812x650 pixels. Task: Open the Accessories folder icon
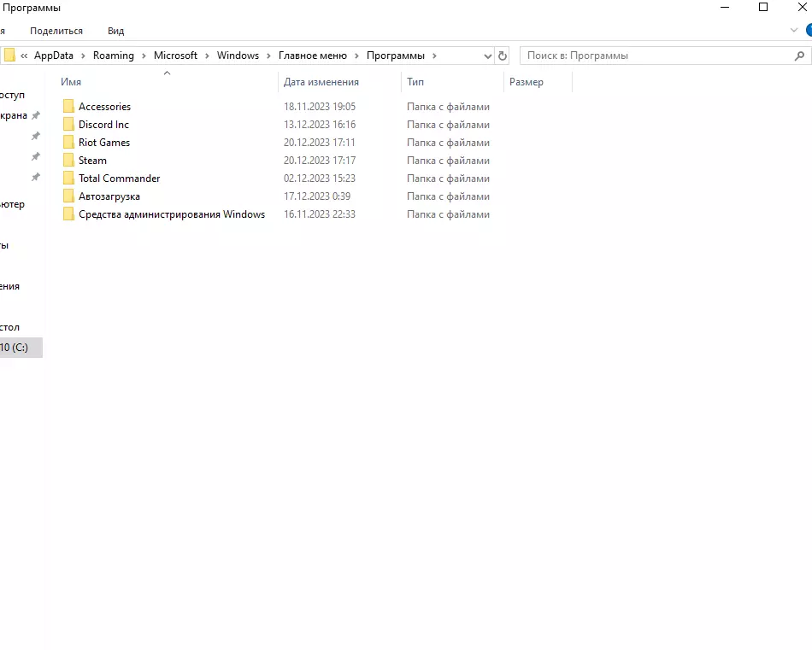pyautogui.click(x=68, y=107)
